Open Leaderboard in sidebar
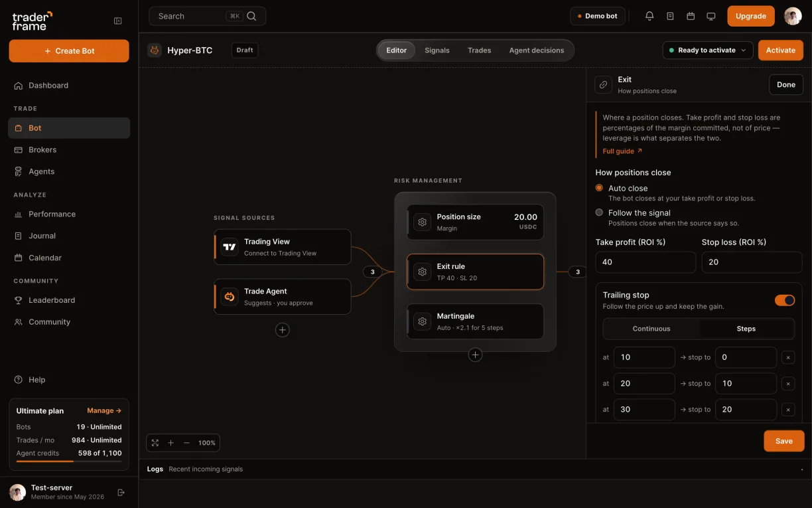This screenshot has width=812, height=508. tap(69, 300)
